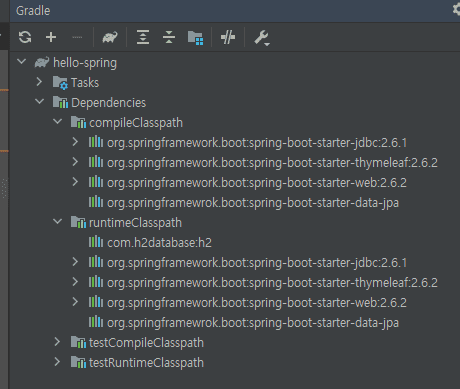
Task: Click the plus icon to link Gradle project
Action: [x=51, y=37]
